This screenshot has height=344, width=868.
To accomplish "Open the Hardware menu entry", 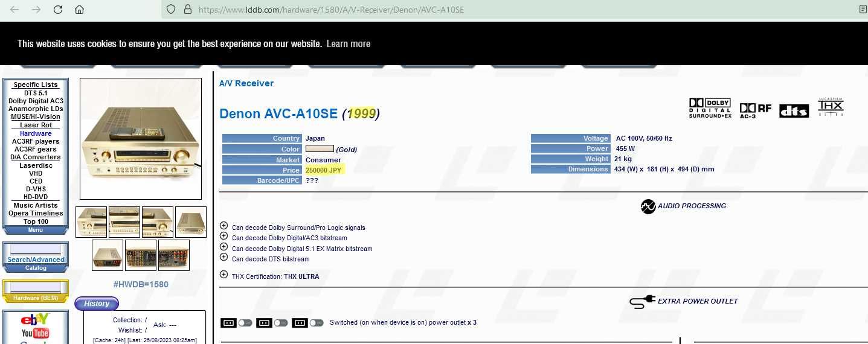I will coord(36,133).
